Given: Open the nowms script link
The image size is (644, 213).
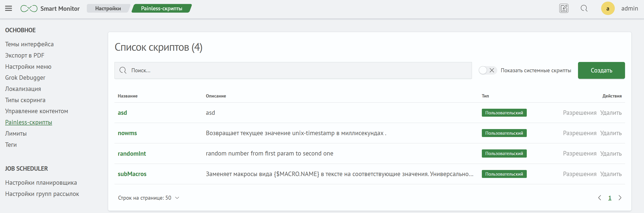Looking at the screenshot, I should (127, 133).
